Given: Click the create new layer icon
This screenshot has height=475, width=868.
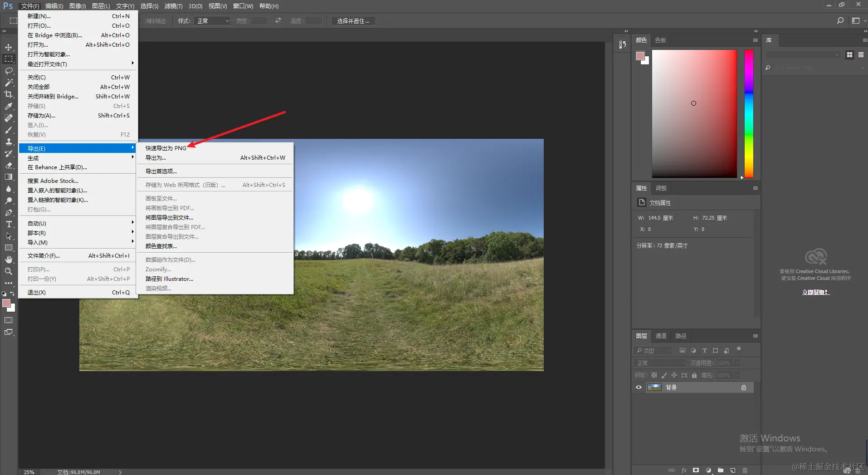Looking at the screenshot, I should [732, 470].
